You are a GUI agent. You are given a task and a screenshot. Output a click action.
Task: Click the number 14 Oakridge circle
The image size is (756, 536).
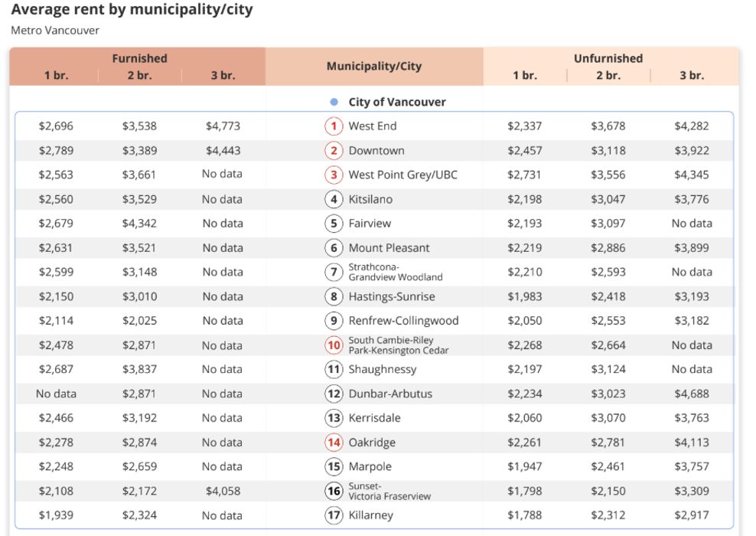[334, 443]
